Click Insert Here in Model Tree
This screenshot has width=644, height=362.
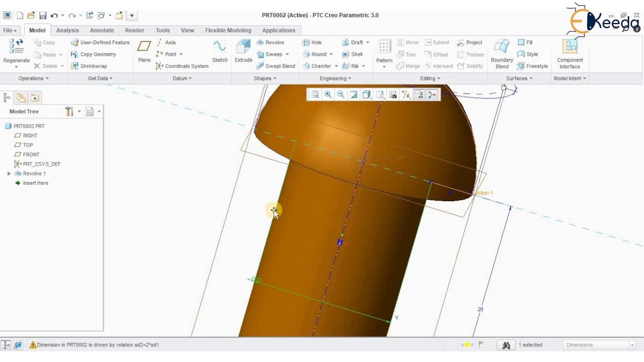tap(32, 183)
